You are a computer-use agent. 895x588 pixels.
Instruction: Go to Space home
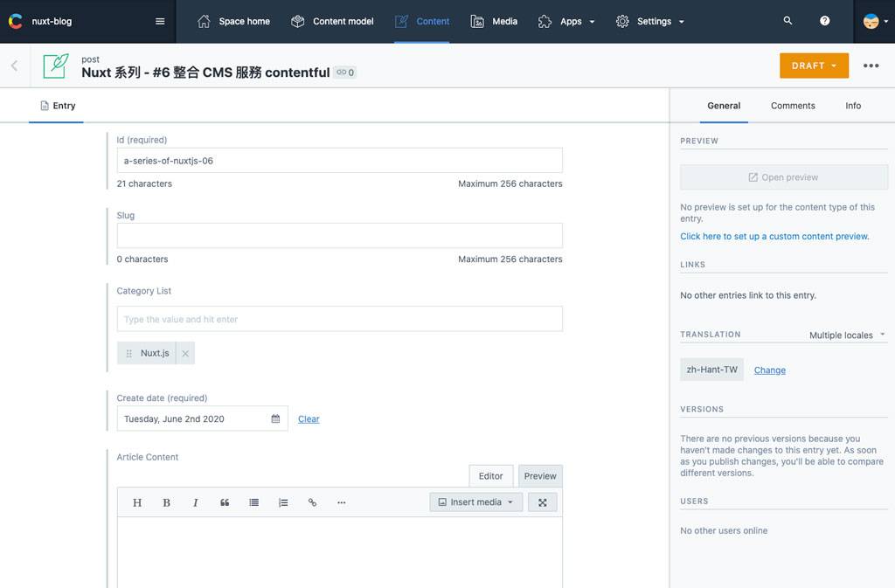pos(233,21)
